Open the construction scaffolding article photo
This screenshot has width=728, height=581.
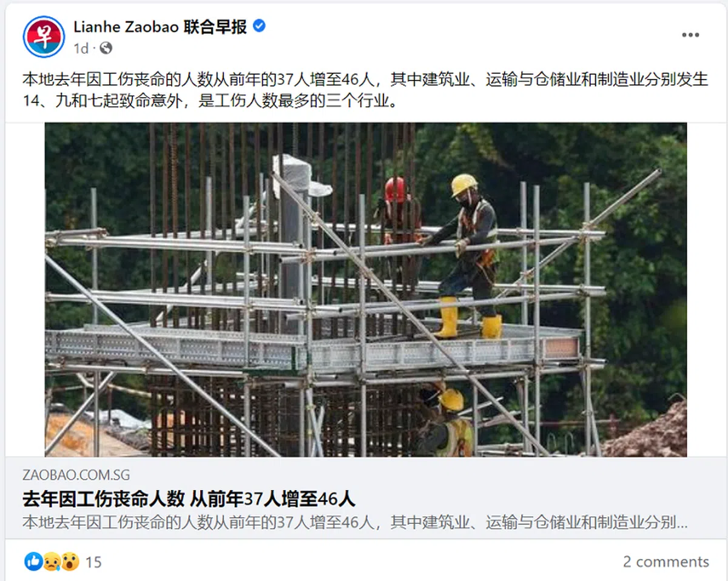coord(366,290)
